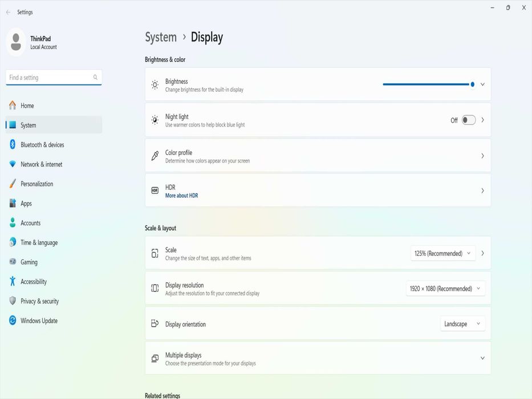Open the Display resolution 1920 × 1080 dropdown
This screenshot has height=399, width=532.
pos(445,289)
